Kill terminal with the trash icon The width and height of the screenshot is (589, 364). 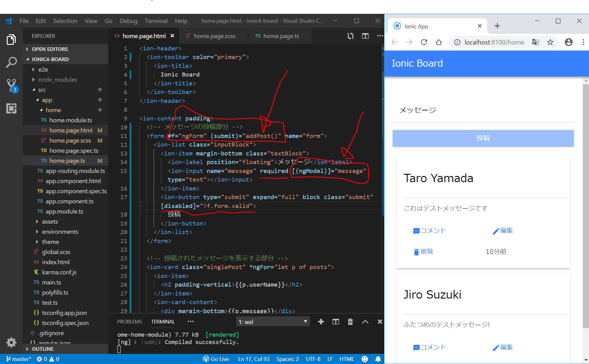click(350, 322)
